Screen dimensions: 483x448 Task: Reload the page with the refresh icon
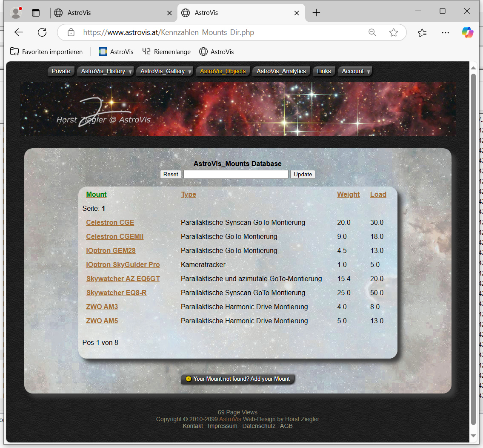(42, 32)
